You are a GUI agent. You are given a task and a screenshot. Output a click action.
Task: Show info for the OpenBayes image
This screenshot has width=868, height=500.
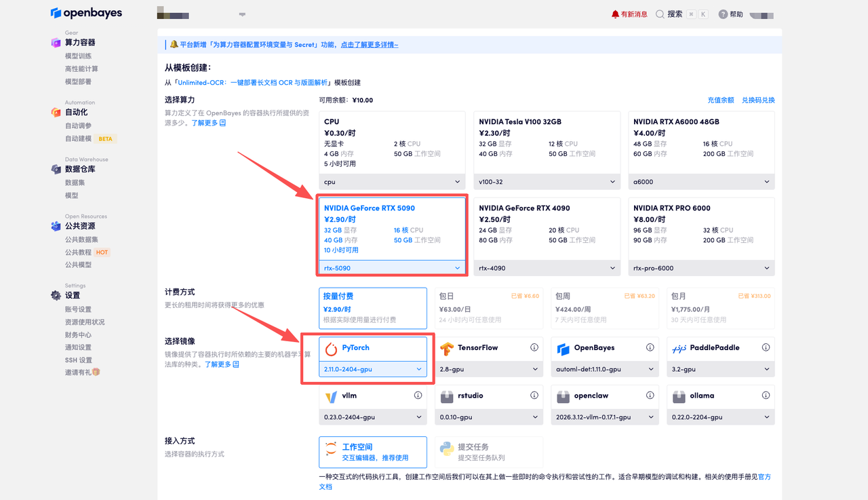pyautogui.click(x=650, y=347)
